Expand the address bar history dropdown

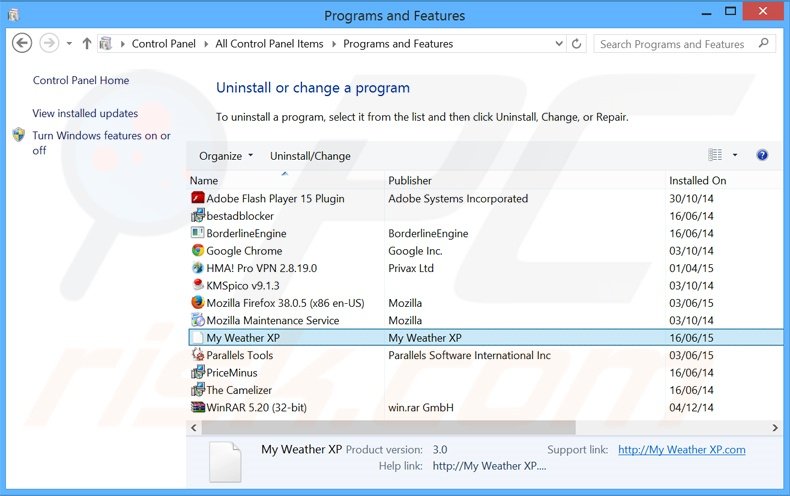click(559, 44)
